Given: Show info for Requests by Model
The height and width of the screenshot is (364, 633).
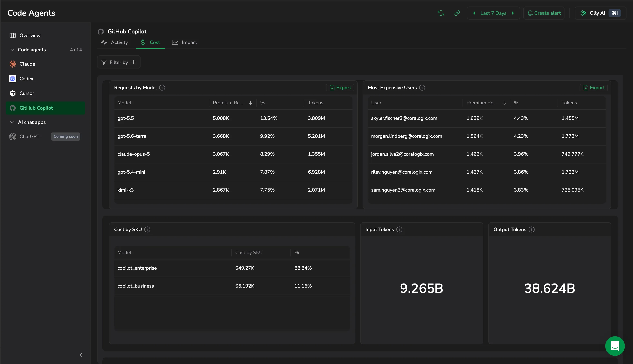Looking at the screenshot, I should 162,87.
